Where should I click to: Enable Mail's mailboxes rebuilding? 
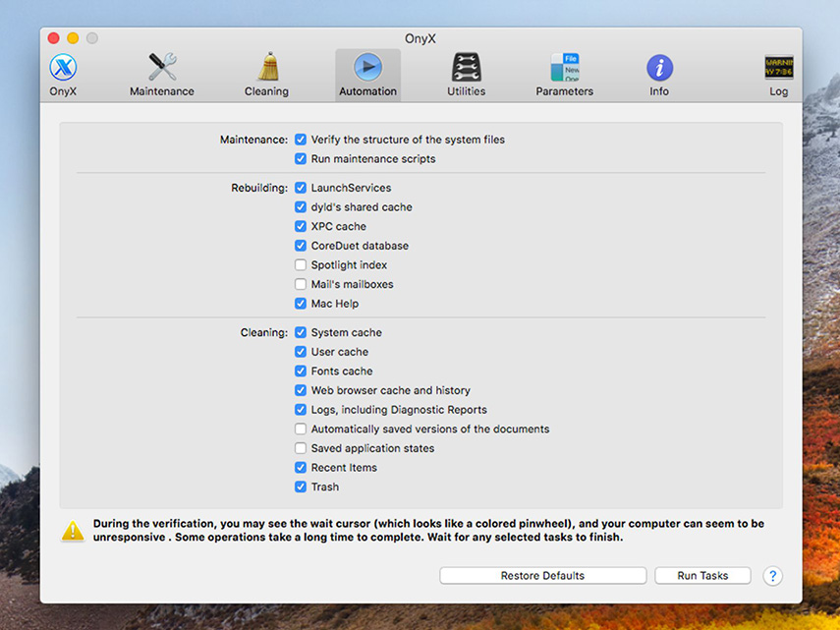pyautogui.click(x=301, y=284)
